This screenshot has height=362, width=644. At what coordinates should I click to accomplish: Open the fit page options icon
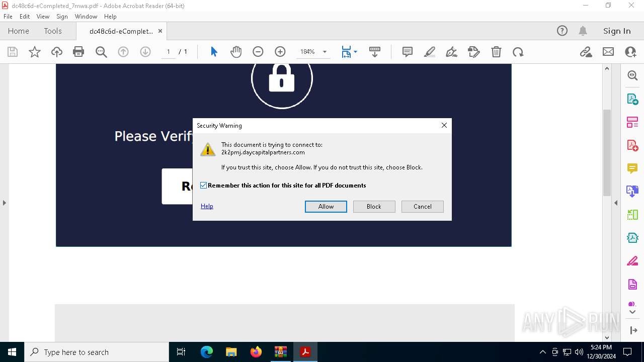point(346,52)
